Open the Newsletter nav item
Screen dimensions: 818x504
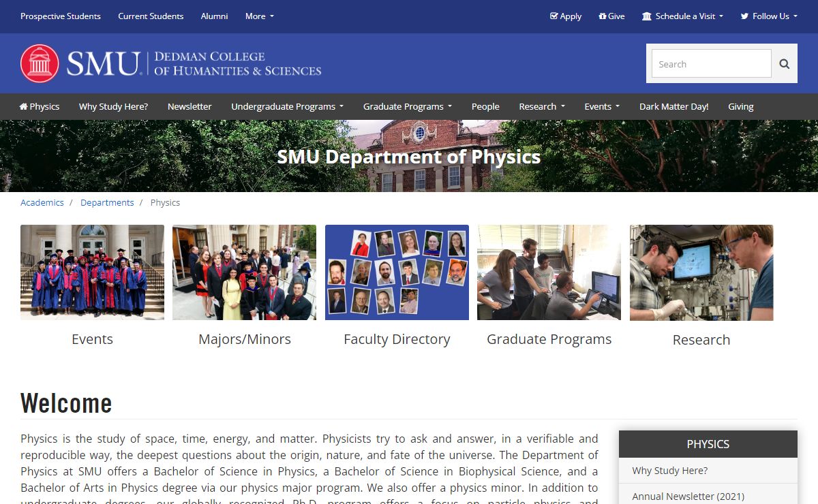point(190,106)
